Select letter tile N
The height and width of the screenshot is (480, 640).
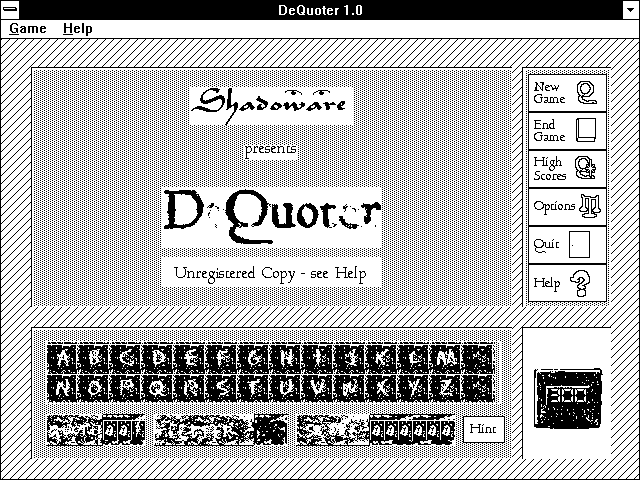click(62, 388)
